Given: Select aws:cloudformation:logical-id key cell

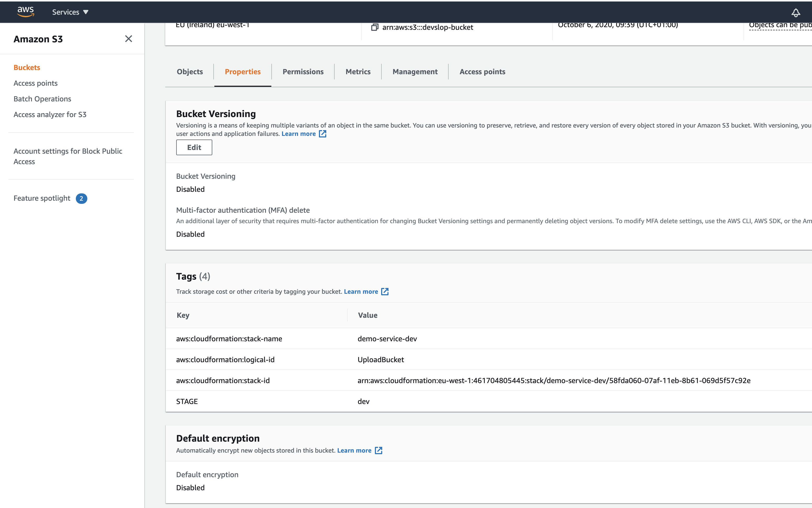Looking at the screenshot, I should (225, 360).
